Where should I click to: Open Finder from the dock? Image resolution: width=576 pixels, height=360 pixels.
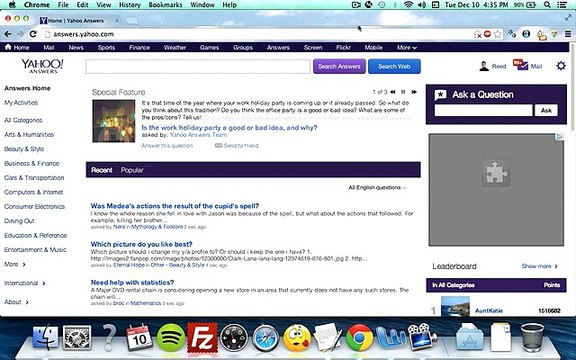(x=45, y=337)
